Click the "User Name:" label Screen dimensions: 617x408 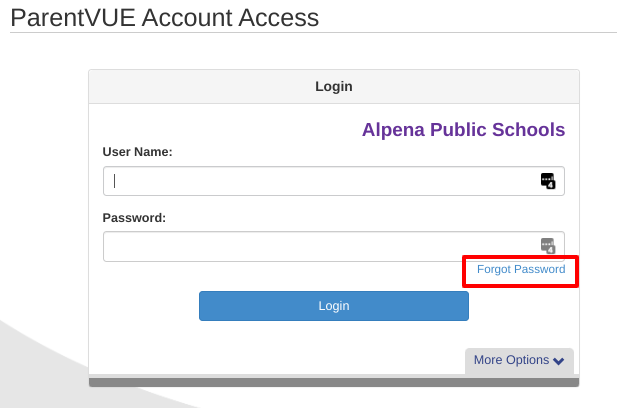[137, 152]
